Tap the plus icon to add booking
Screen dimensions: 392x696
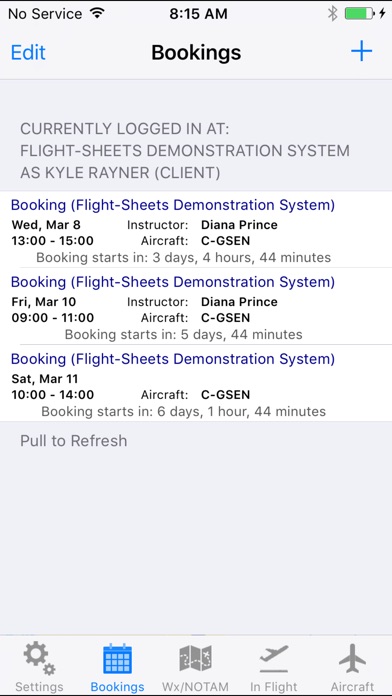pos(361,51)
